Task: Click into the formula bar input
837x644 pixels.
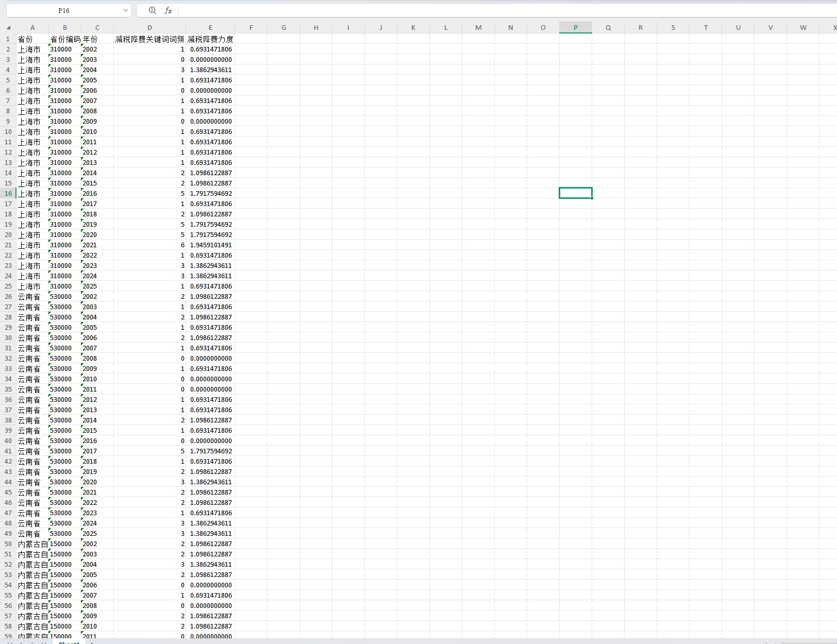Action: pos(508,10)
